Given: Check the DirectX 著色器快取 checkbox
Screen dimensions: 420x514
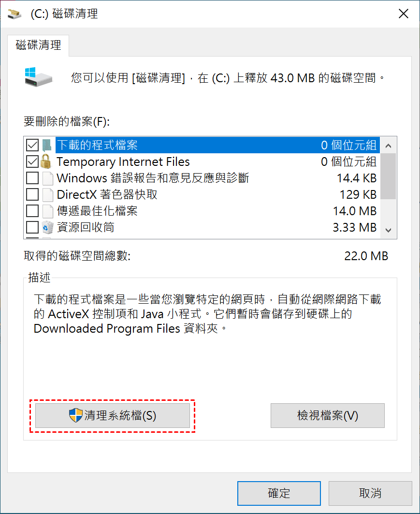Looking at the screenshot, I should point(32,195).
